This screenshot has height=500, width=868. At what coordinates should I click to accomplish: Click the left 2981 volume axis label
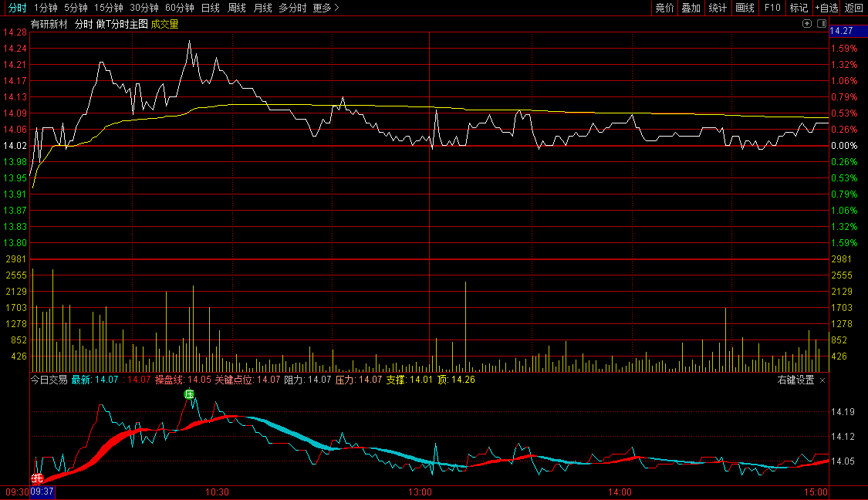(16, 259)
